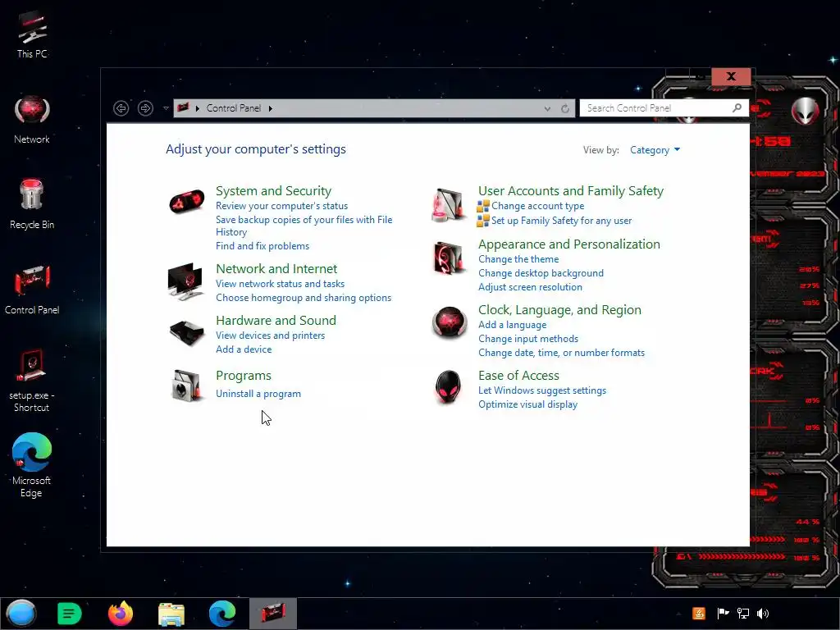Expand the address bar history dropdown
840x630 pixels.
[x=547, y=108]
